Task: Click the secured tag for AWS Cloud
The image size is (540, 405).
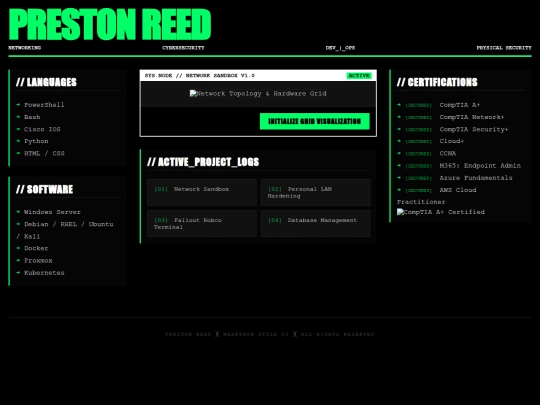Action: tap(418, 190)
